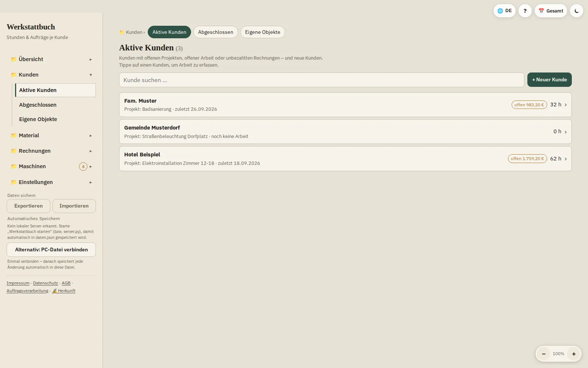Open the DE language selector
The image size is (588, 368).
pos(504,11)
